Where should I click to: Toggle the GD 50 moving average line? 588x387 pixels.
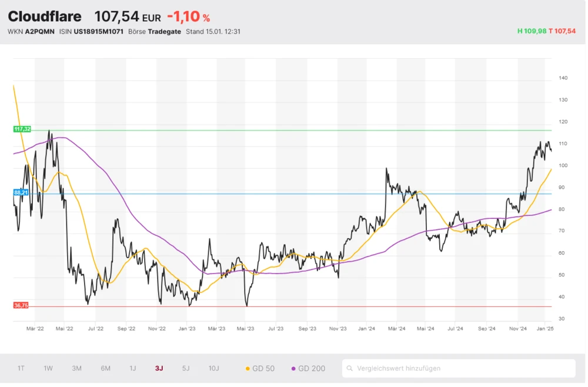260,369
